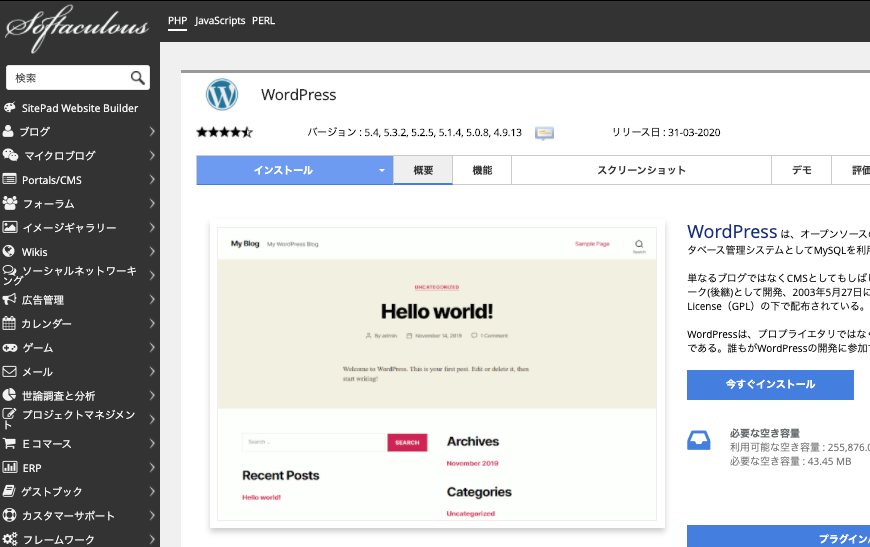Expand the フォーラム category chevron
This screenshot has width=870, height=547.
click(151, 203)
